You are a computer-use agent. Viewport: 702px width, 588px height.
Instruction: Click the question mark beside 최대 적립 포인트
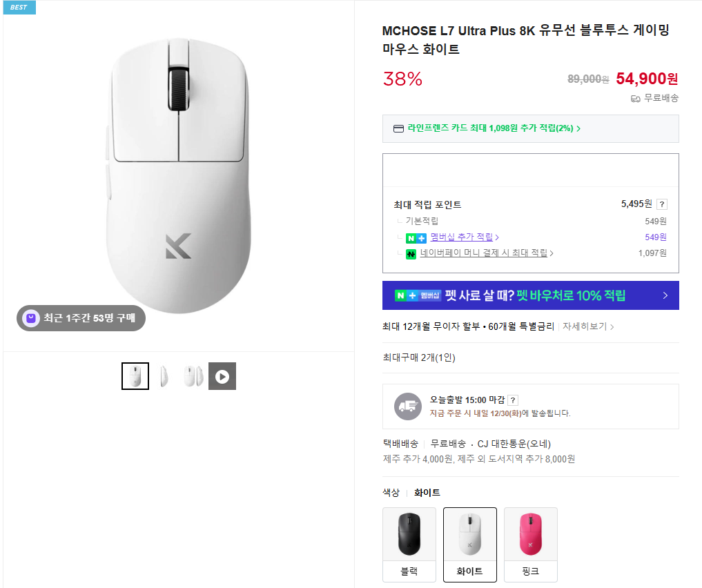[x=663, y=204]
